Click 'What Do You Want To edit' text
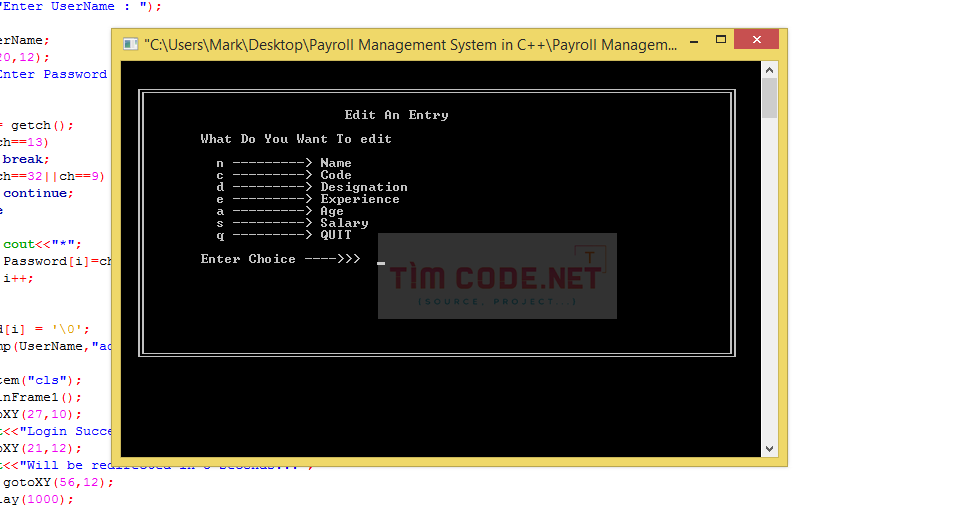This screenshot has width=956, height=511. [296, 139]
